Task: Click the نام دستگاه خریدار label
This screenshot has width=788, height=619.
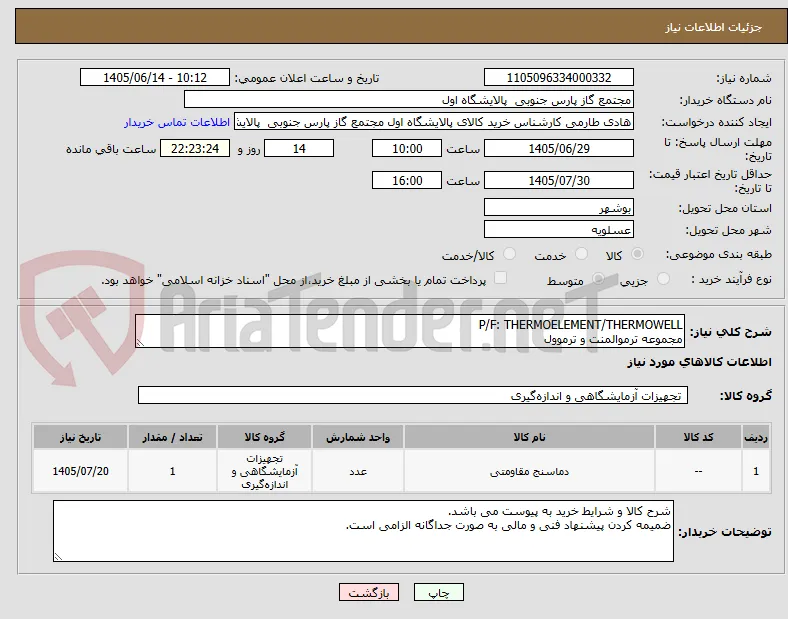Action: [x=725, y=100]
